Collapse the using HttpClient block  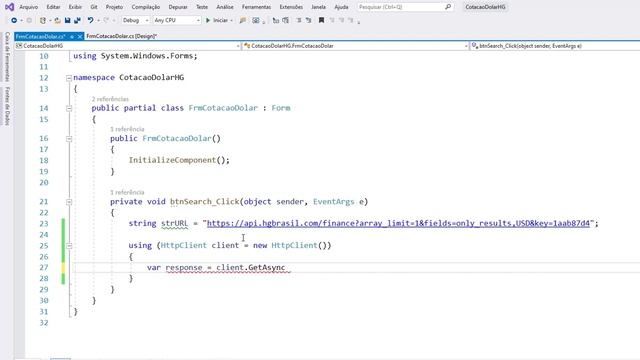click(x=69, y=246)
